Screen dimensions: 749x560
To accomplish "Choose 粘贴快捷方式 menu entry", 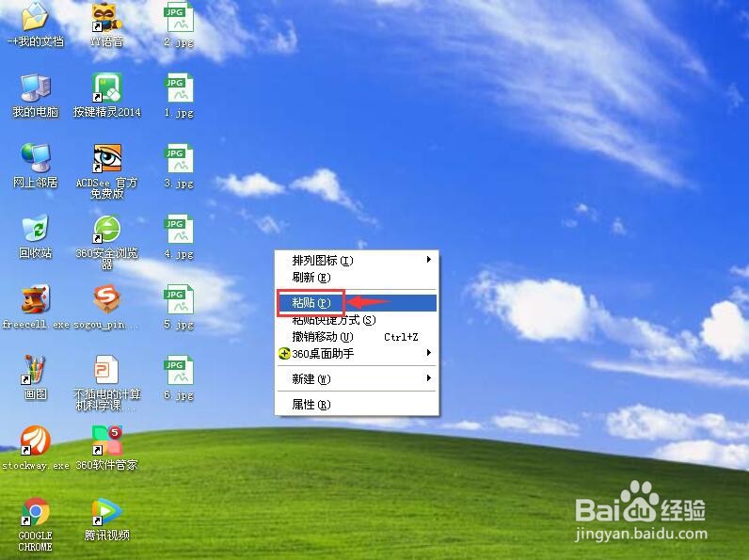I will (357, 320).
